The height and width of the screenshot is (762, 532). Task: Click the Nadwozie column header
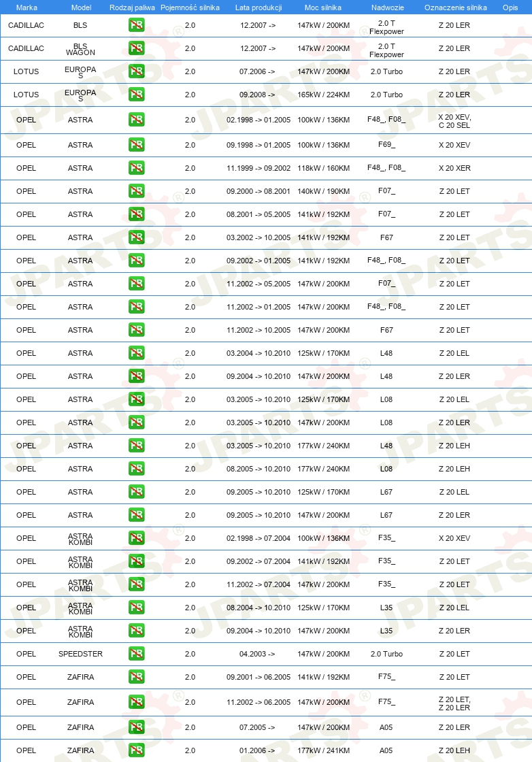[x=387, y=7]
